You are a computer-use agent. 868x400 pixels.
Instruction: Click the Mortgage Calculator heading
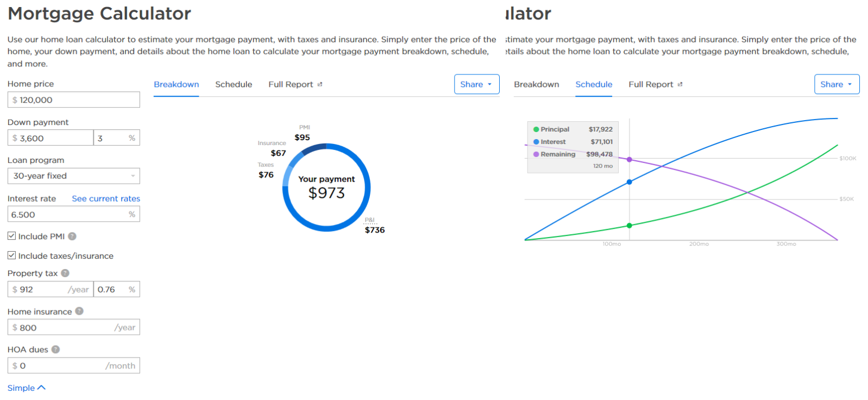99,14
